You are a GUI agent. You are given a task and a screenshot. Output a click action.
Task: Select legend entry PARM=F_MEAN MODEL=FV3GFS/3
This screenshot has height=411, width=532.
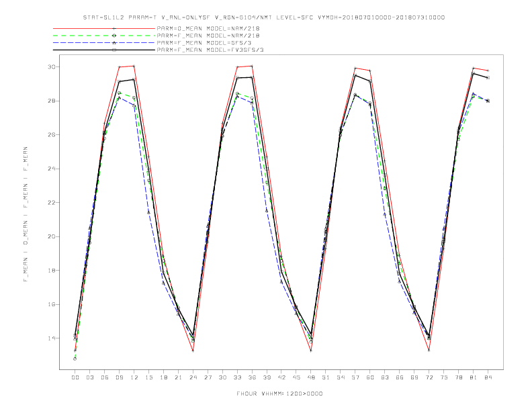210,50
